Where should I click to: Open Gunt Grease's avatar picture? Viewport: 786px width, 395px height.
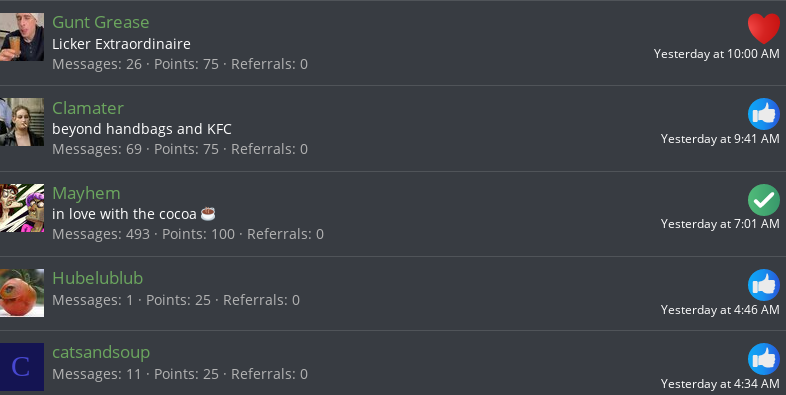click(22, 37)
